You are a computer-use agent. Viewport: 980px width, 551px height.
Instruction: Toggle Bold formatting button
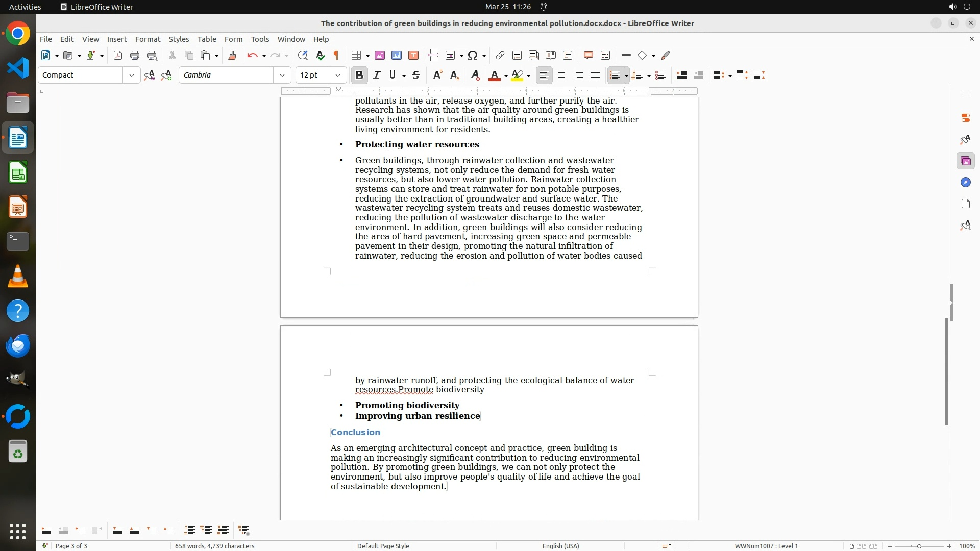(359, 76)
